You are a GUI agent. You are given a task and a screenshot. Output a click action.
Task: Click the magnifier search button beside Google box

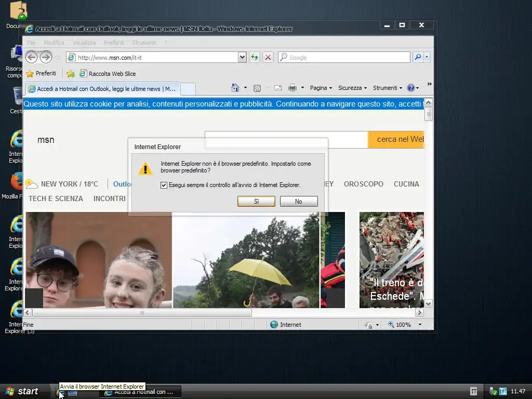[x=418, y=57]
